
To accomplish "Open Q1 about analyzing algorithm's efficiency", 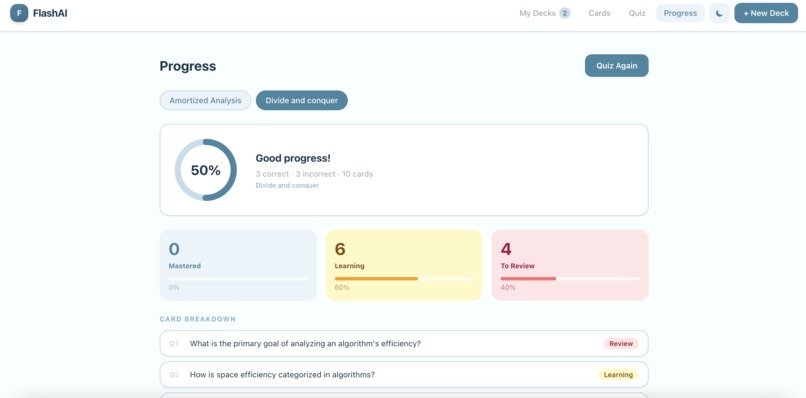I will click(x=404, y=343).
